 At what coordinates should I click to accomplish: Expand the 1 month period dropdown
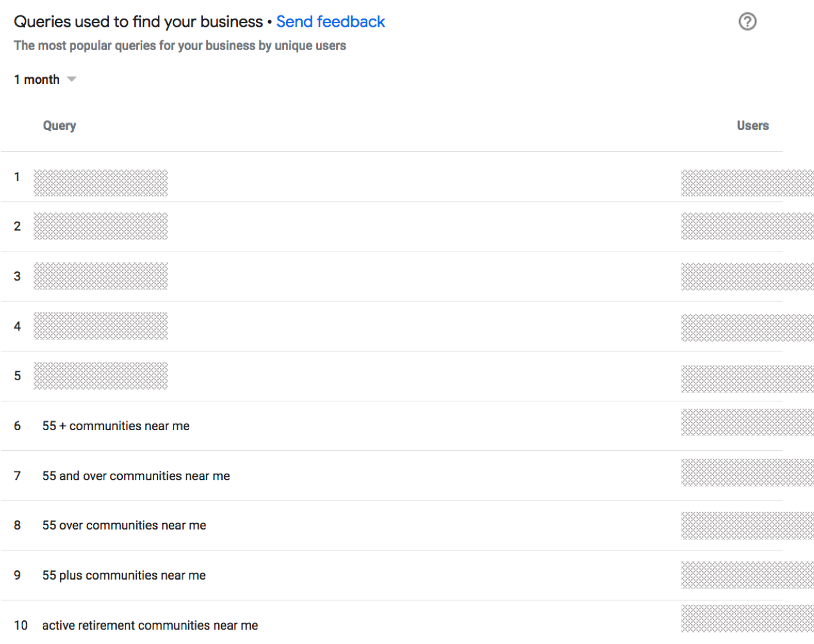pos(45,79)
